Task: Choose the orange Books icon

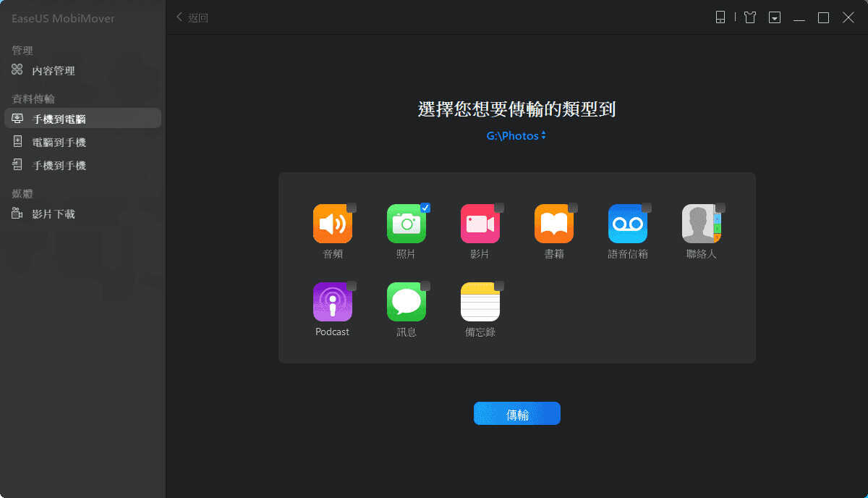Action: [x=553, y=224]
